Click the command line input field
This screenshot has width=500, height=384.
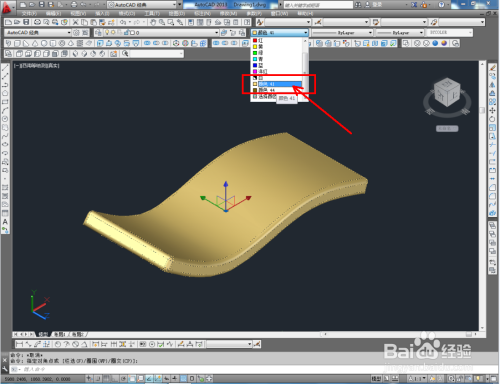253,369
